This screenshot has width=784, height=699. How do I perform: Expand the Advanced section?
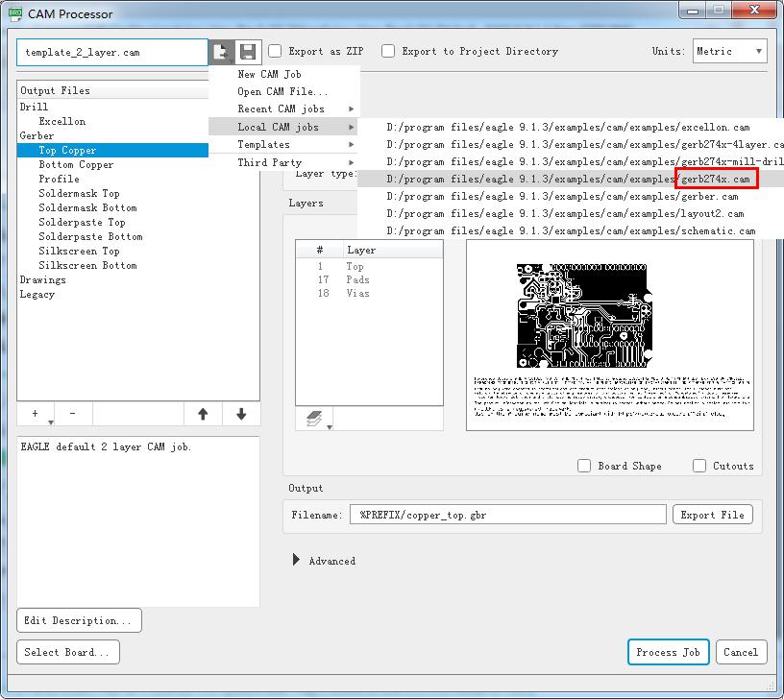pos(296,560)
